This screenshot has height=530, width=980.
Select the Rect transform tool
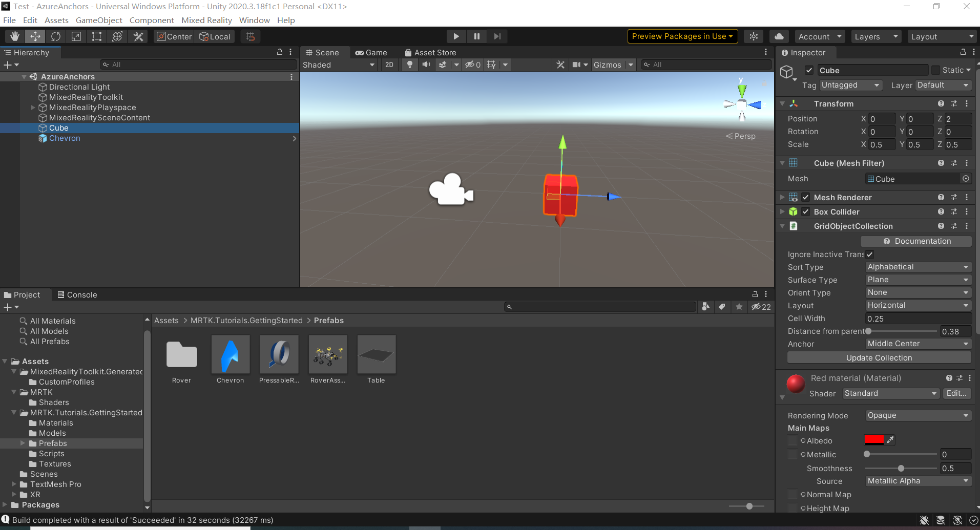point(97,36)
